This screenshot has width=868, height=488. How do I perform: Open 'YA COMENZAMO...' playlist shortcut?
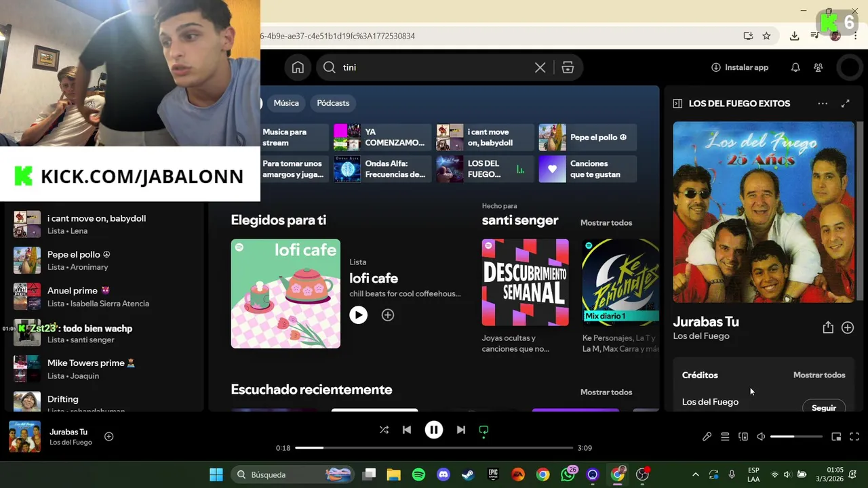point(382,138)
